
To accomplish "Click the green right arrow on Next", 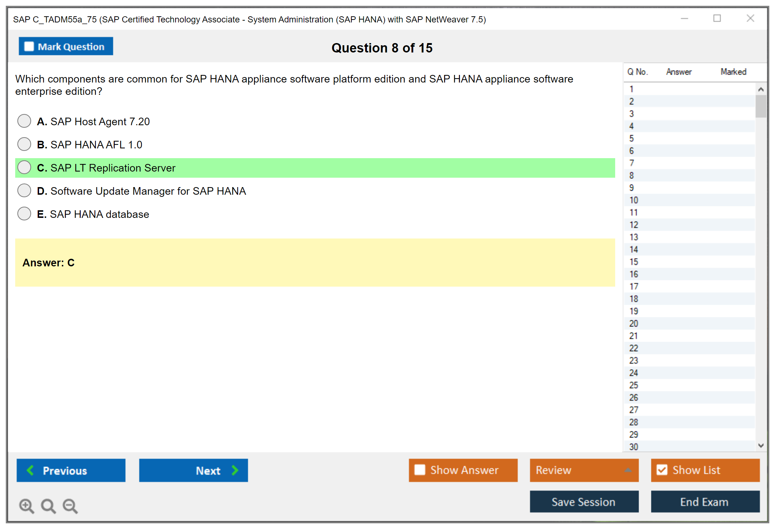I will [235, 470].
